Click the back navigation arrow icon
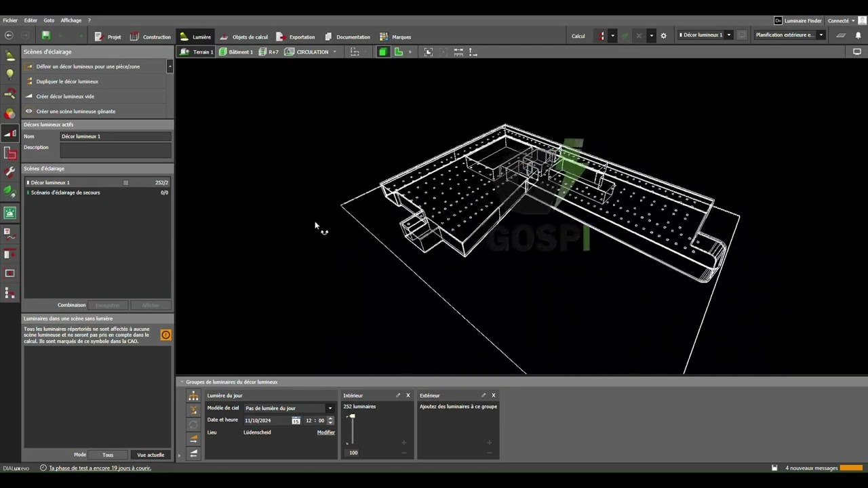The width and height of the screenshot is (868, 488). pos(9,36)
